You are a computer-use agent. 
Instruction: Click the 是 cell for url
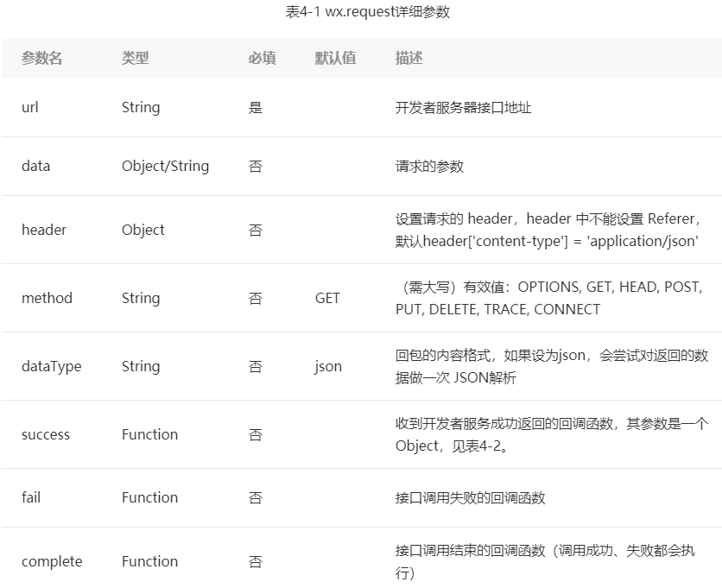(253, 107)
